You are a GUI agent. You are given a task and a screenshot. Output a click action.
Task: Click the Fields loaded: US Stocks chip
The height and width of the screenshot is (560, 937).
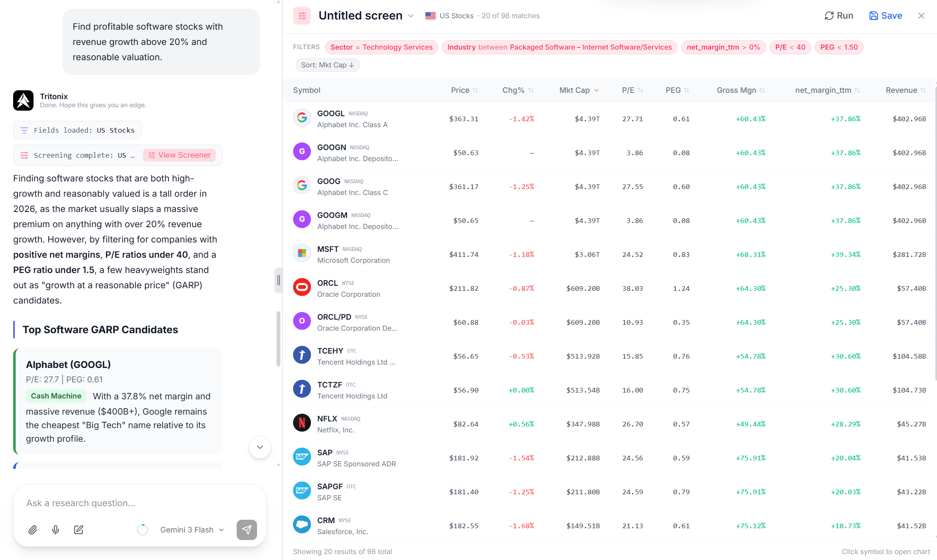point(77,130)
